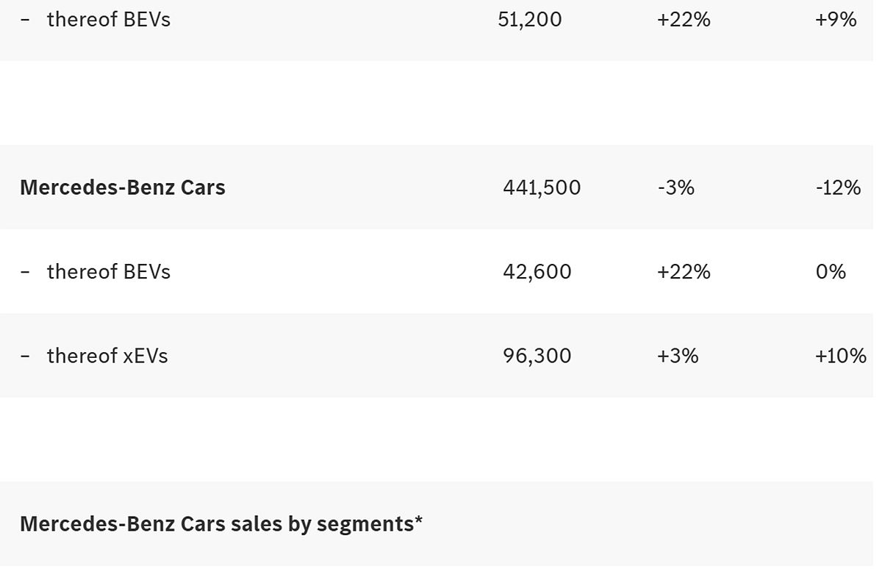This screenshot has width=882, height=588.
Task: Click the bold Mercedes-Benz Cars row label
Action: (123, 187)
